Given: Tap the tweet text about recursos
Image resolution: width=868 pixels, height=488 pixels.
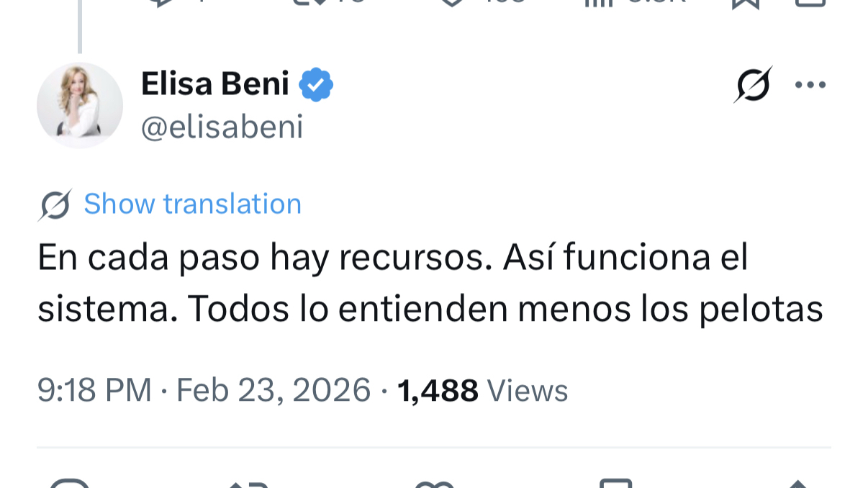Looking at the screenshot, I should [430, 283].
